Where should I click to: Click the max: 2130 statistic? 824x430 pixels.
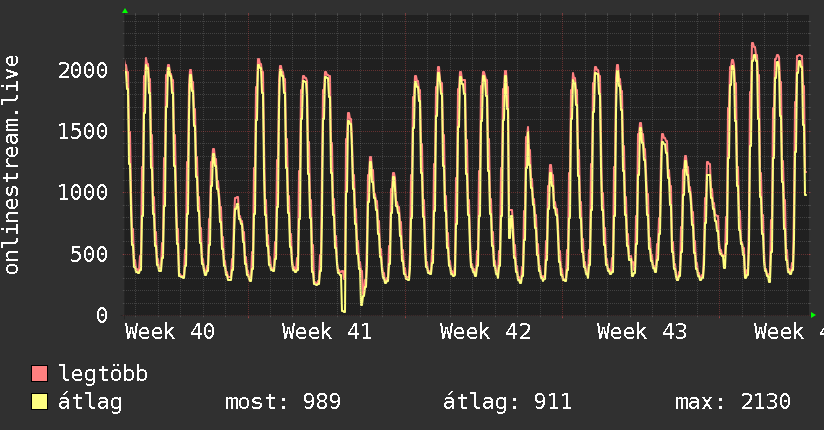(733, 402)
